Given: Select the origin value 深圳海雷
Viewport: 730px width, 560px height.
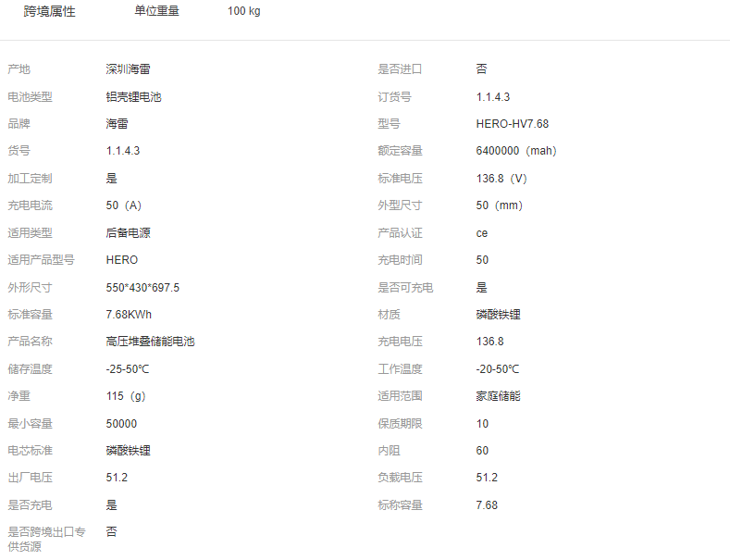Looking at the screenshot, I should click(129, 69).
